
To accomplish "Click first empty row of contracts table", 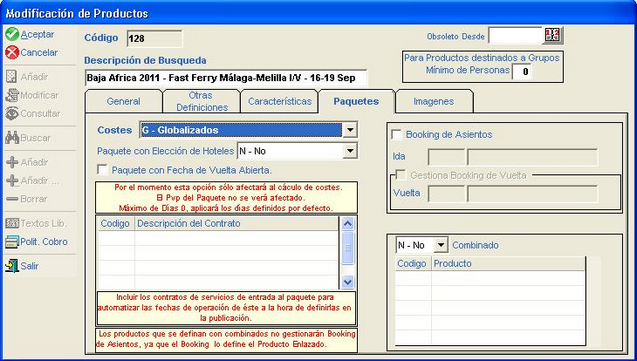I will click(218, 238).
